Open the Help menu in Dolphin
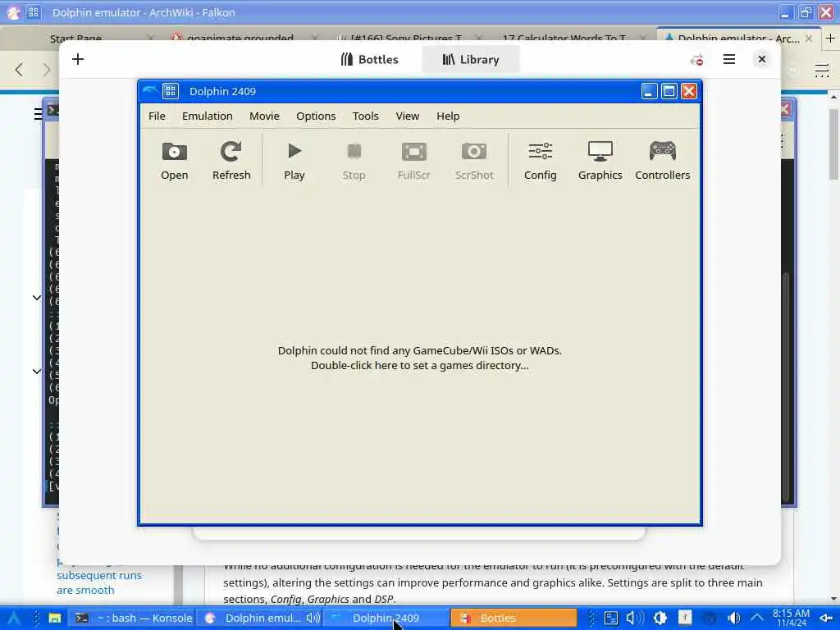The image size is (840, 630). [448, 116]
